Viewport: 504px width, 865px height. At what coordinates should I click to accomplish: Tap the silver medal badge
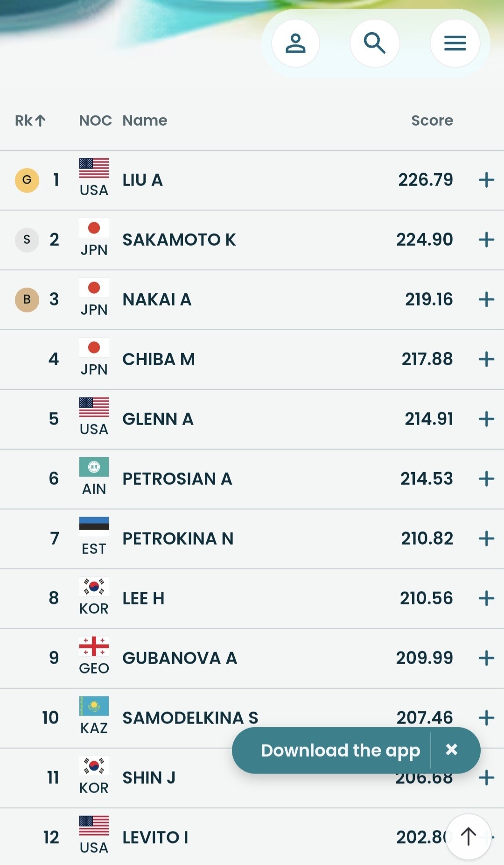[x=27, y=240]
